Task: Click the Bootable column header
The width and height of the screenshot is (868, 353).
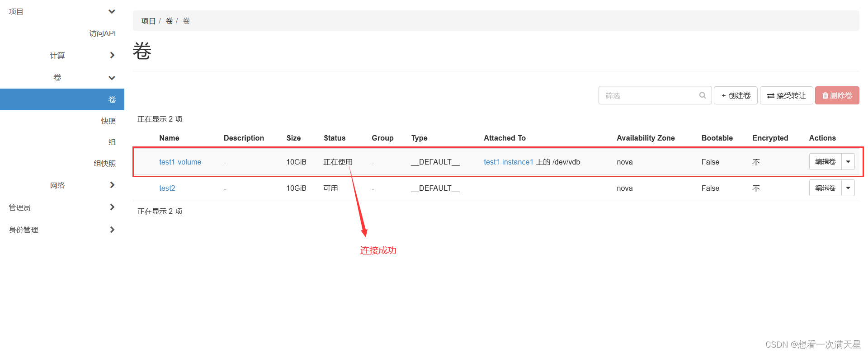Action: [x=717, y=138]
